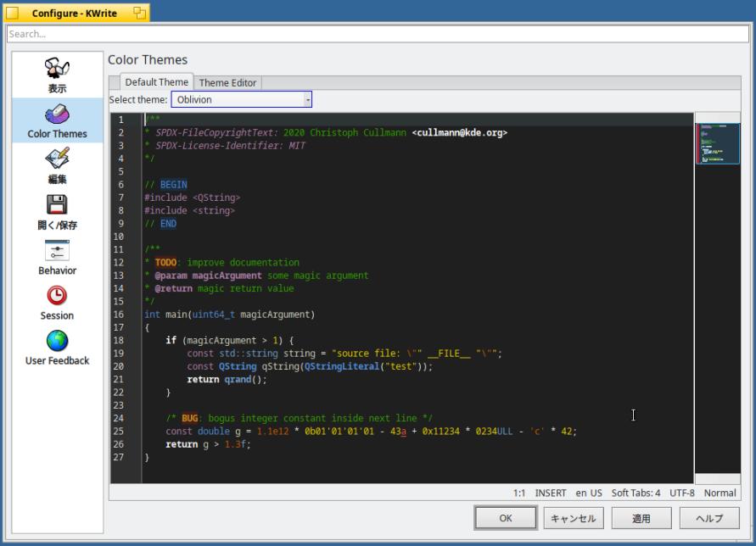
Task: Click the qrand function call text
Action: 238,379
